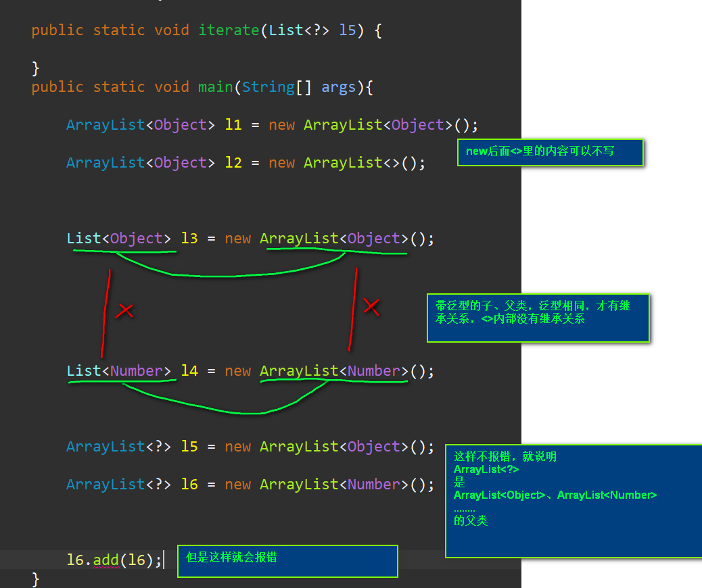Click ArrayList<Object> type before l1
This screenshot has width=702, height=588.
[141, 125]
